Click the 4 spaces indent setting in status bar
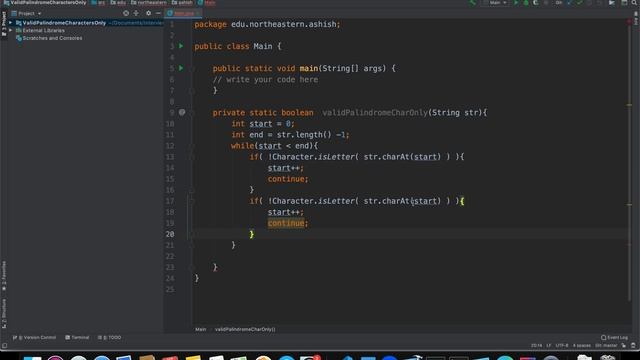This screenshot has height=360, width=640. click(582, 346)
